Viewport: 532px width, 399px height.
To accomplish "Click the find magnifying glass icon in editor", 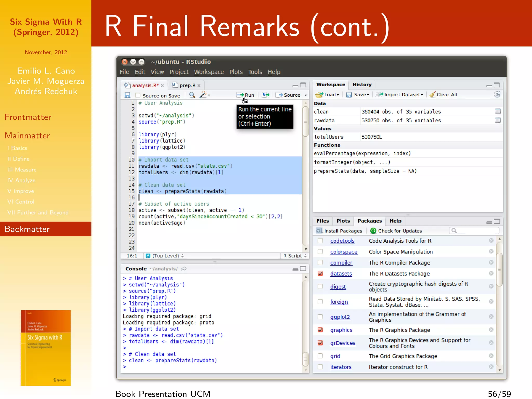I will pyautogui.click(x=192, y=95).
